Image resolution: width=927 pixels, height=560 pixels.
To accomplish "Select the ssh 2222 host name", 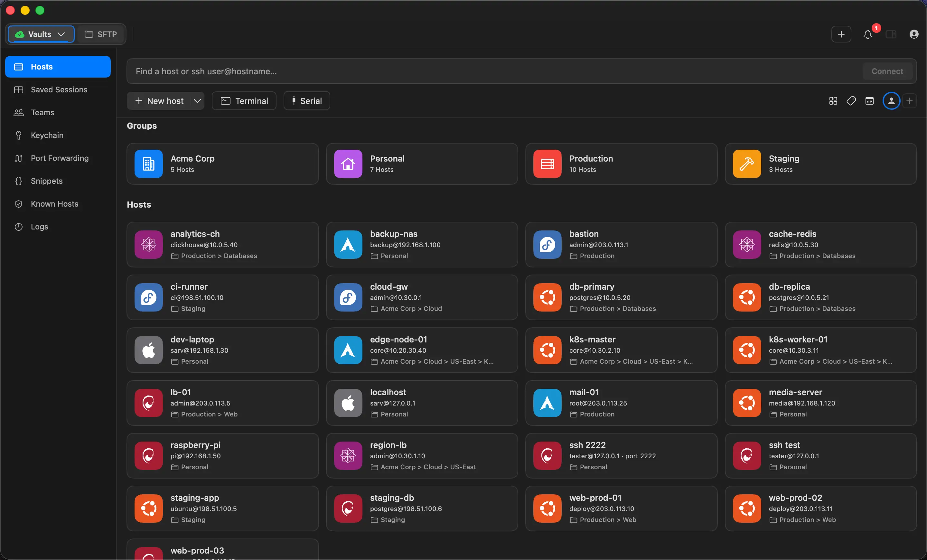I will [x=587, y=445].
